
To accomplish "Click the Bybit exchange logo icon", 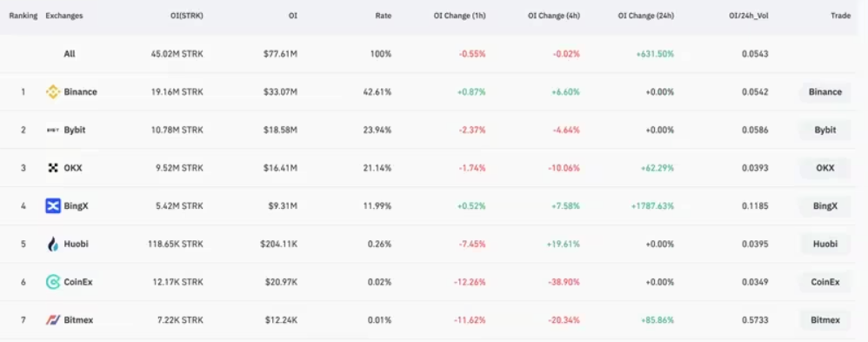I will click(x=52, y=131).
